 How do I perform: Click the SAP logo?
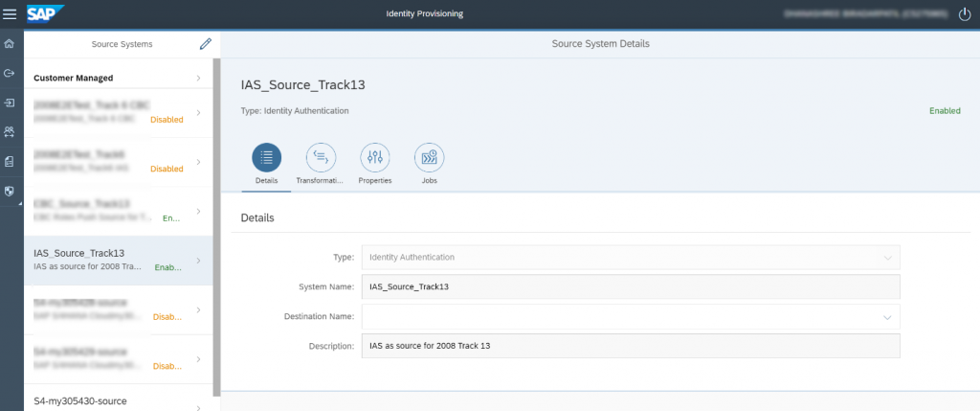click(x=44, y=13)
